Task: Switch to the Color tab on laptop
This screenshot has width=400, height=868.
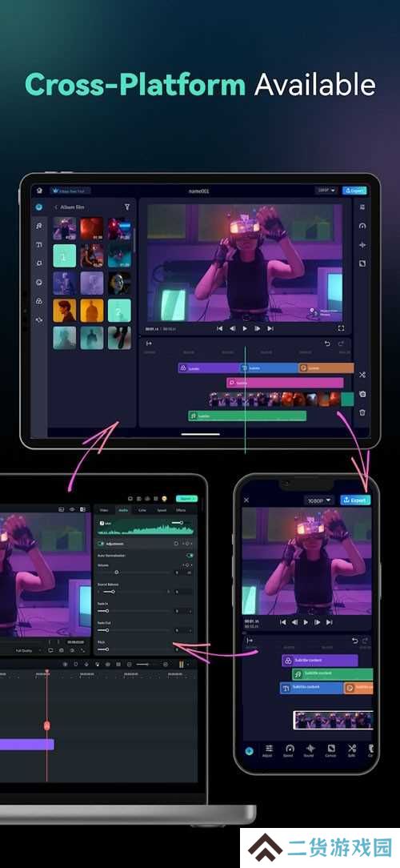Action: tap(142, 510)
